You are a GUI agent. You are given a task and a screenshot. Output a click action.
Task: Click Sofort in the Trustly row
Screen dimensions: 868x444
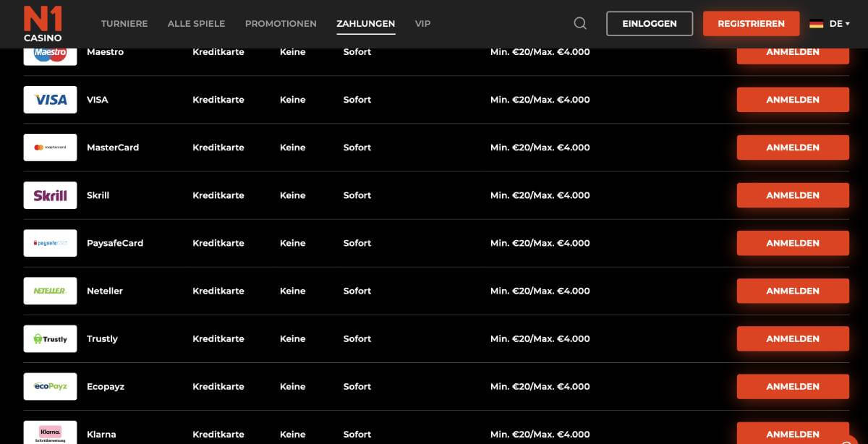(x=357, y=338)
